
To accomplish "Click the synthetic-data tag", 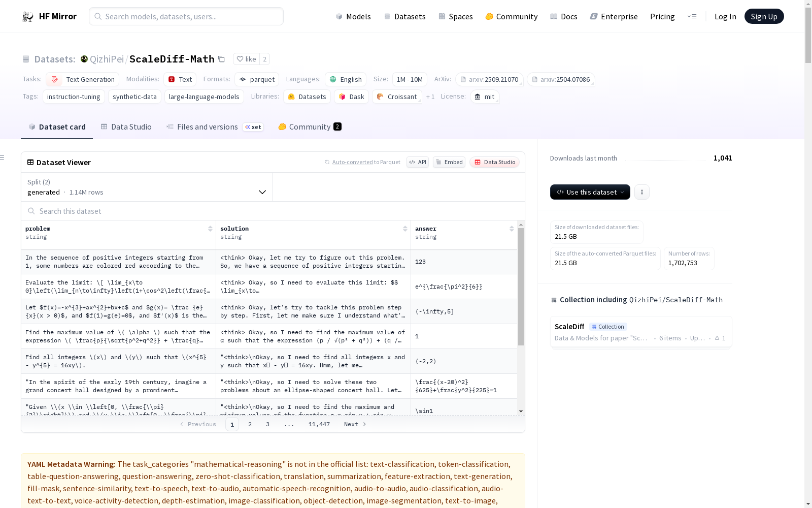I will point(134,97).
